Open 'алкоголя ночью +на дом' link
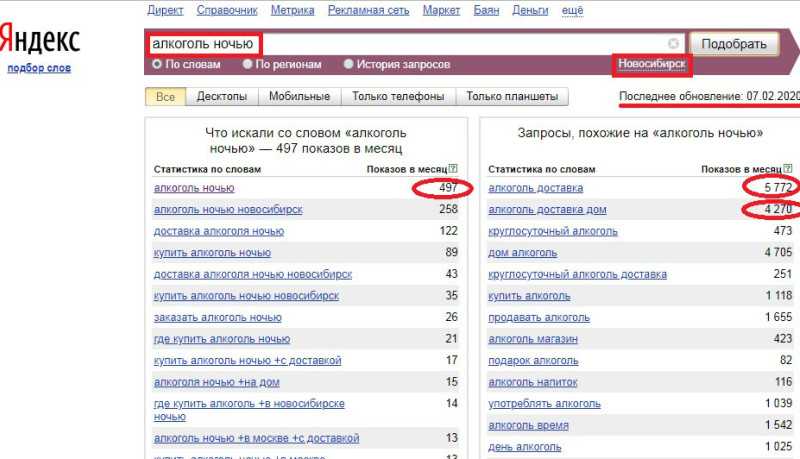800x459 pixels. [x=217, y=382]
